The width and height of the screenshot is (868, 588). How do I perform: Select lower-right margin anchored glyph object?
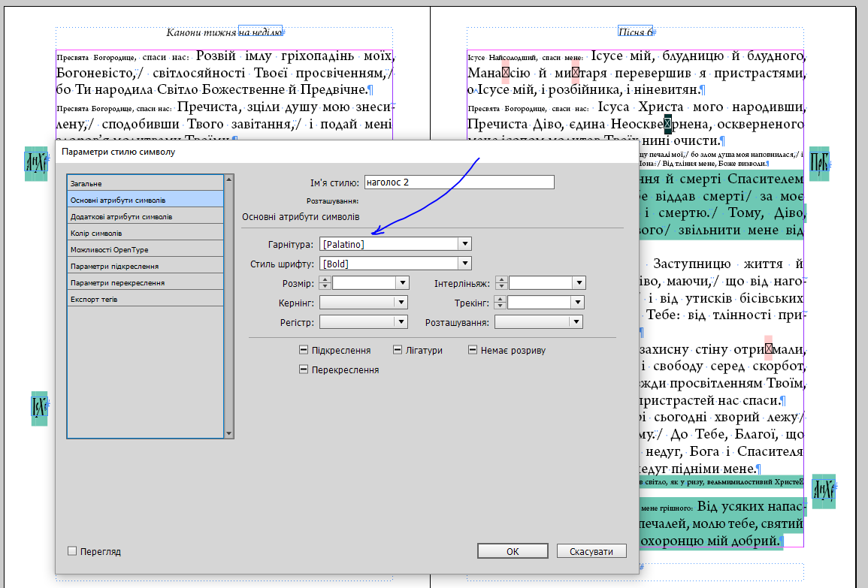pos(824,491)
